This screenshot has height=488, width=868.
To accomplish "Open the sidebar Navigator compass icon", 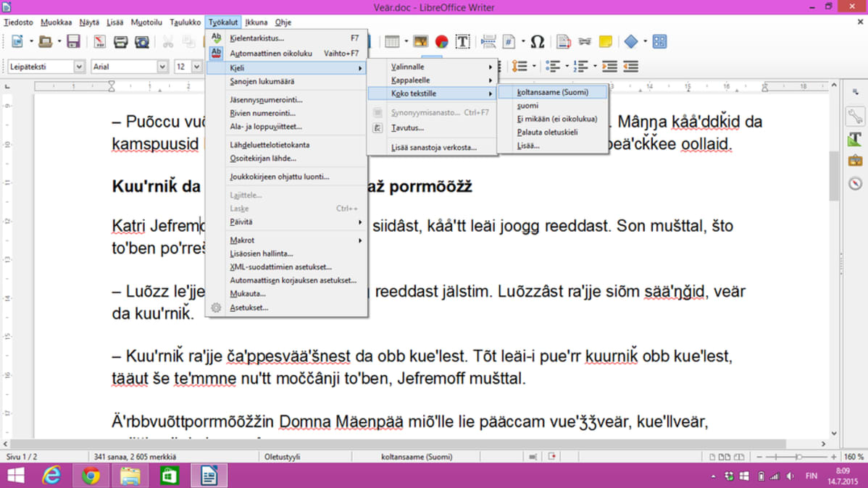I will point(855,183).
